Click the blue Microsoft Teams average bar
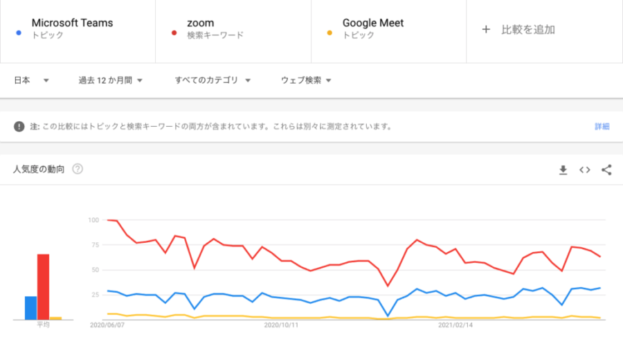Screen dimensions: 623x364 click(30, 308)
